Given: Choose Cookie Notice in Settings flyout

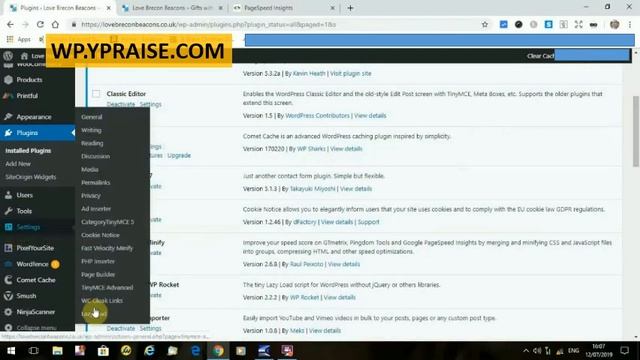Looking at the screenshot, I should click(x=100, y=235).
